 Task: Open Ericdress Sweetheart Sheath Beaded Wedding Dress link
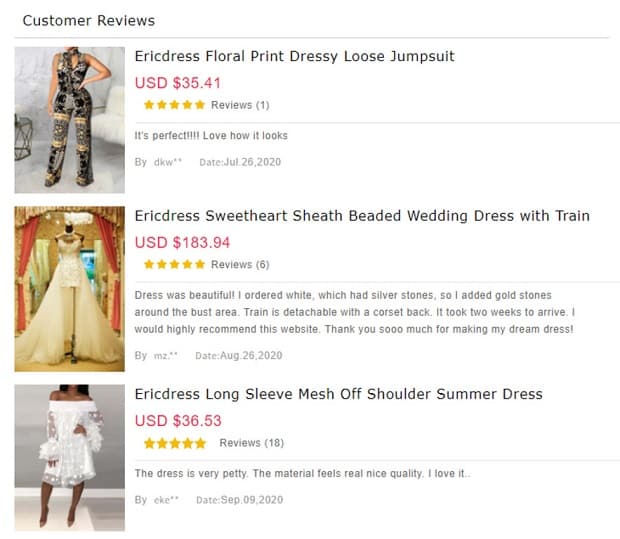click(x=362, y=216)
